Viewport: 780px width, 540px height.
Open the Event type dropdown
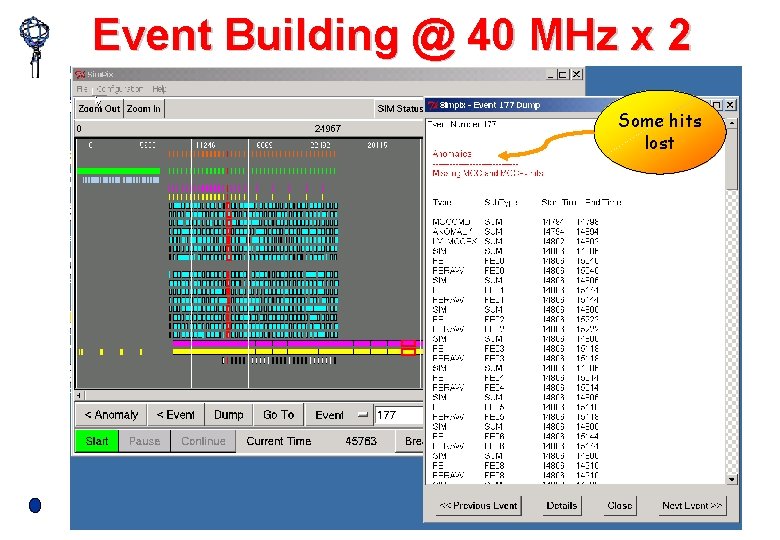338,415
